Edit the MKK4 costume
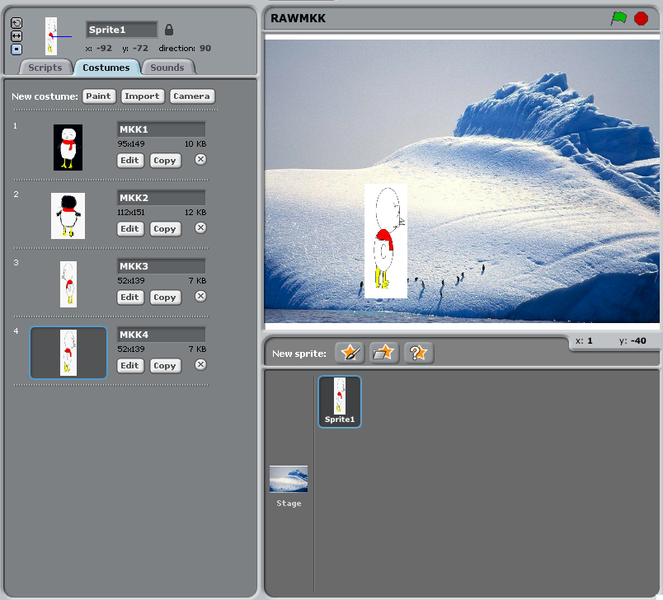This screenshot has width=663, height=600. tap(129, 366)
